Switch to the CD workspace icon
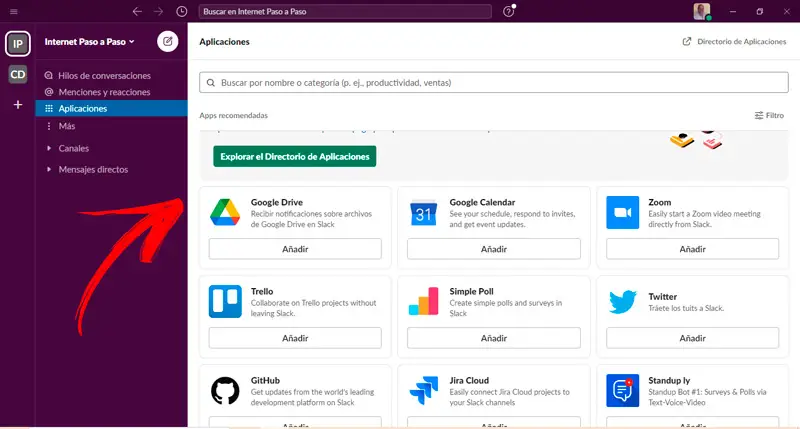This screenshot has height=429, width=800. click(18, 74)
